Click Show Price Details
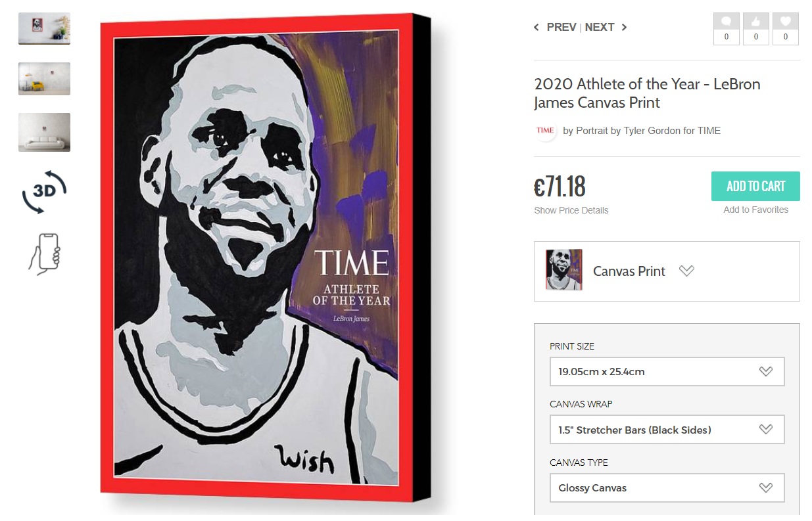The image size is (812, 521). point(571,210)
